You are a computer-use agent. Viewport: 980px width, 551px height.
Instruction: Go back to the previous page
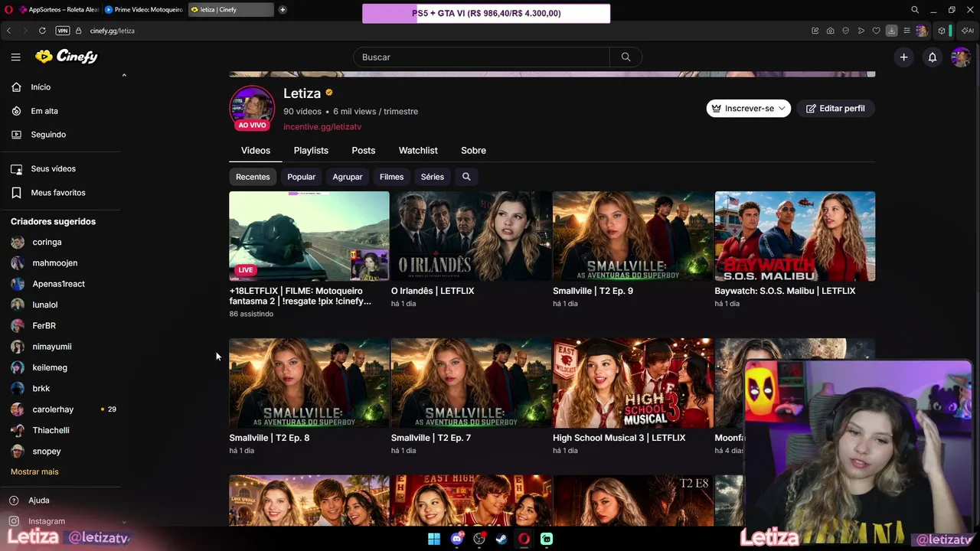point(8,31)
